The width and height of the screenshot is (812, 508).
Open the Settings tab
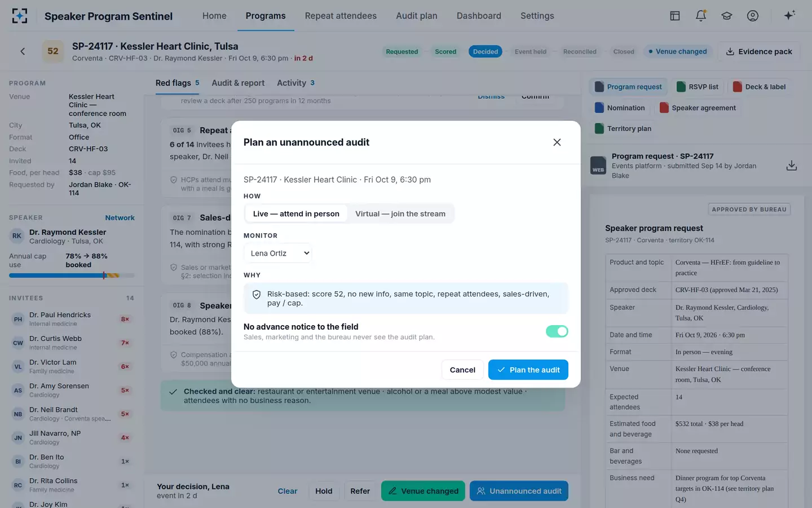tap(537, 16)
